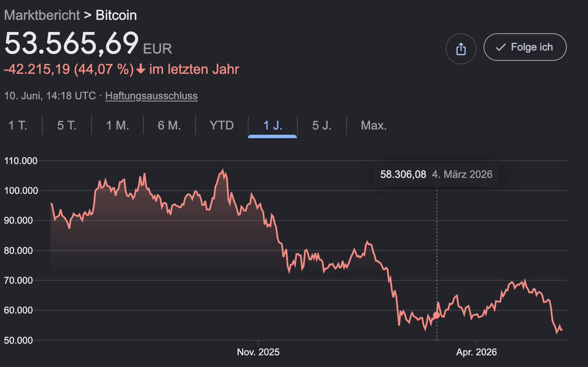This screenshot has width=588, height=367.
Task: Toggle the "Folge ich" follow button
Action: (525, 47)
